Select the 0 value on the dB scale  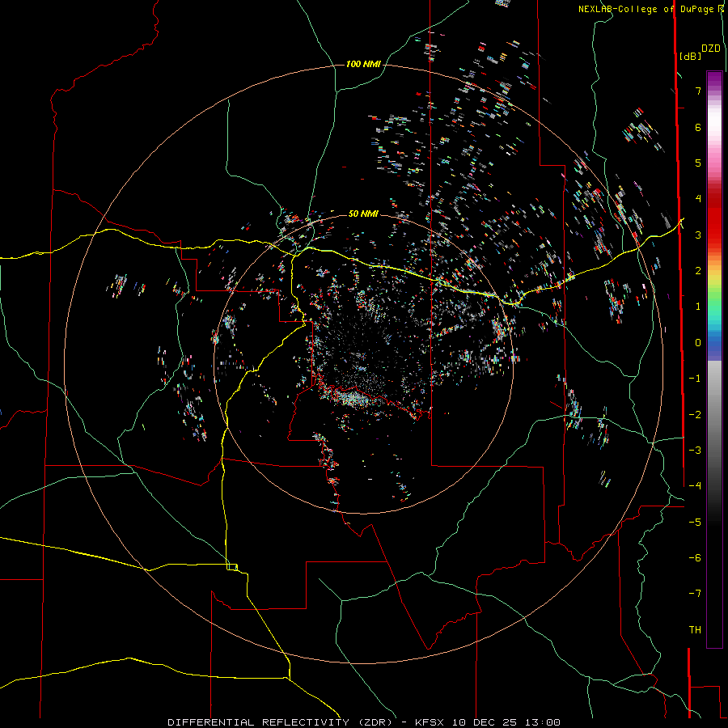pos(698,343)
